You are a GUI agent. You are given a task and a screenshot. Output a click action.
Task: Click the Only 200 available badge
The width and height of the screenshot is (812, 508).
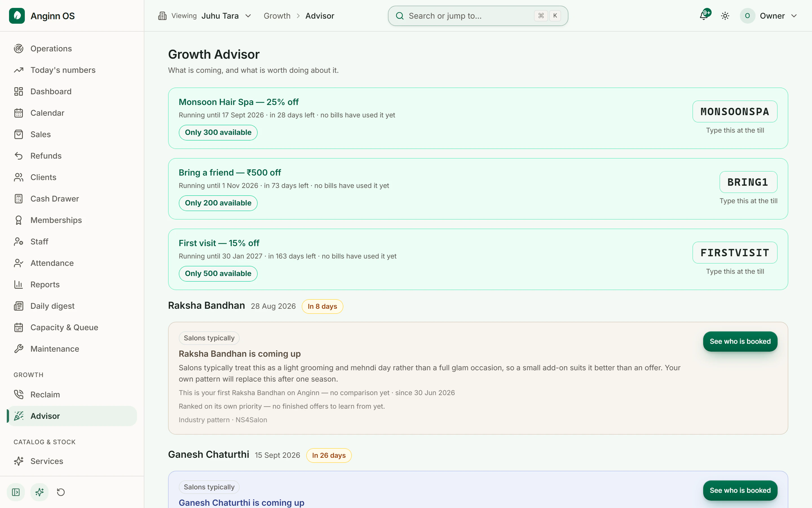[218, 203]
